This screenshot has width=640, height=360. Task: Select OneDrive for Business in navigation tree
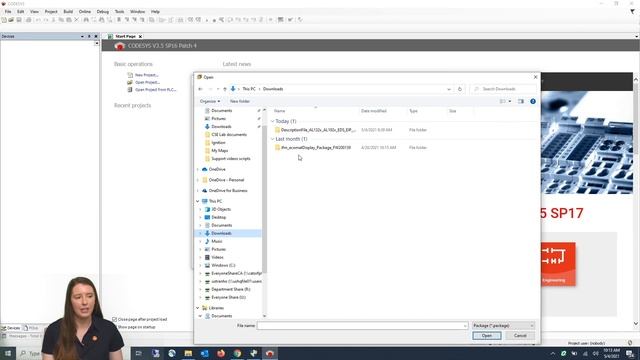click(228, 191)
